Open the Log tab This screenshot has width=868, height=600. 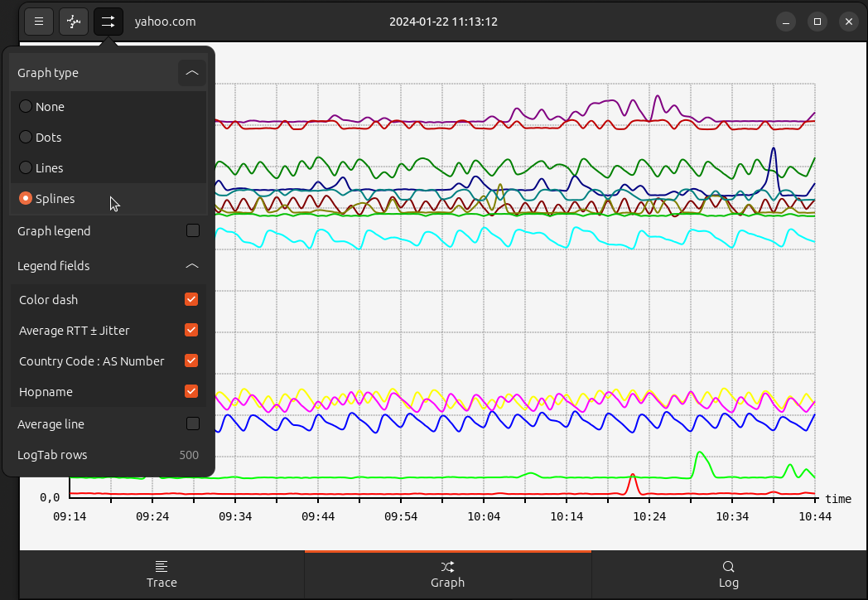[729, 574]
